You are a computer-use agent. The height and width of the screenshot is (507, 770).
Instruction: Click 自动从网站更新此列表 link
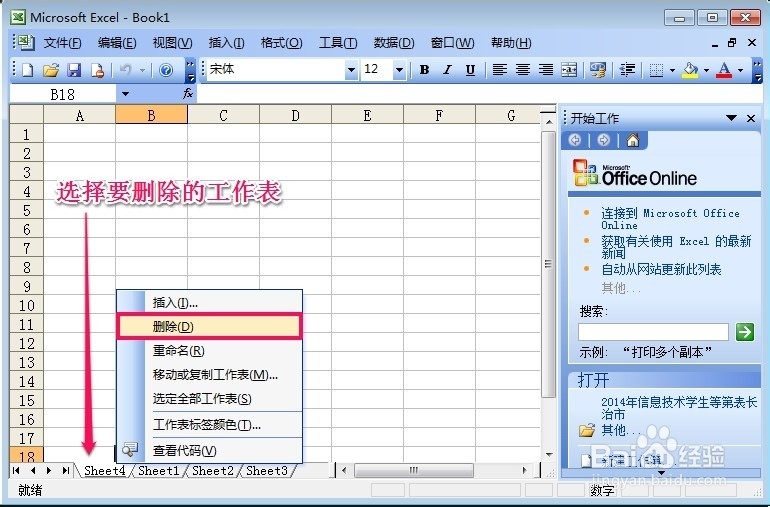click(x=661, y=269)
